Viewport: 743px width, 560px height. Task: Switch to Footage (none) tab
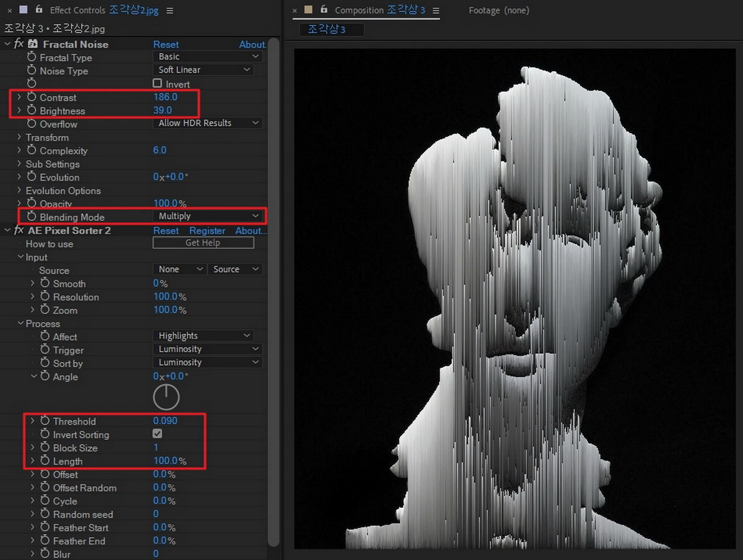[499, 11]
